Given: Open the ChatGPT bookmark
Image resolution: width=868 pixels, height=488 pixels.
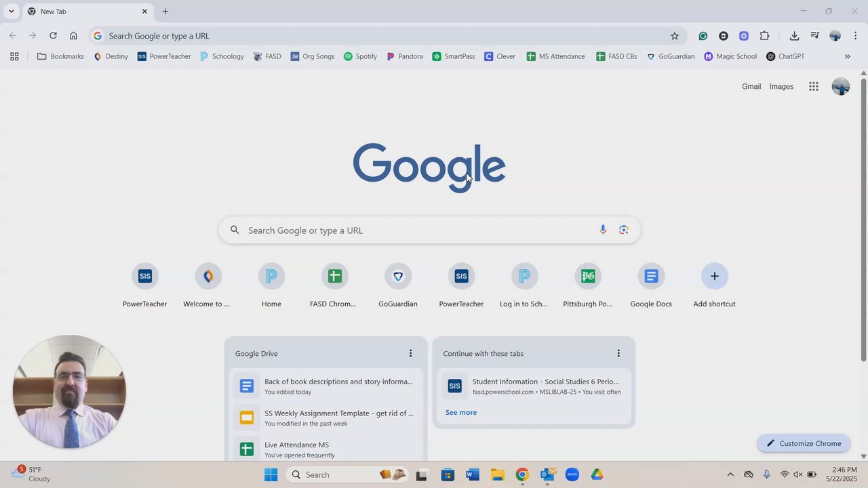Looking at the screenshot, I should (x=785, y=56).
